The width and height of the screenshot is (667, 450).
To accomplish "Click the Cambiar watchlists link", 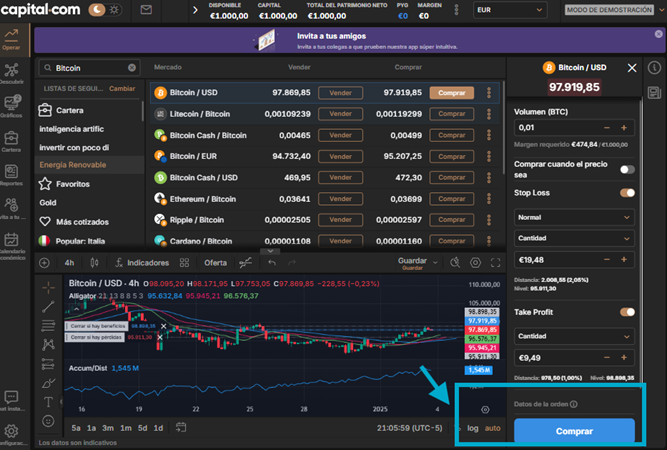I will coord(122,88).
